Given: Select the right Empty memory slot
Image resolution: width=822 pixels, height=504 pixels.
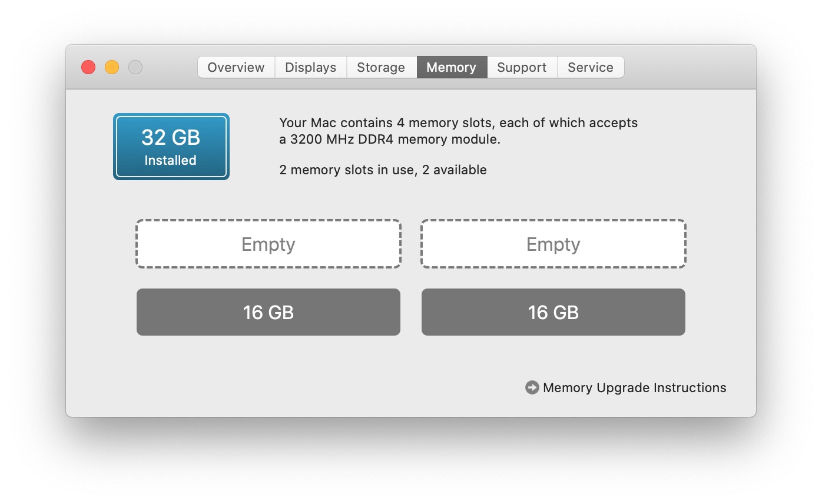Looking at the screenshot, I should [x=553, y=244].
